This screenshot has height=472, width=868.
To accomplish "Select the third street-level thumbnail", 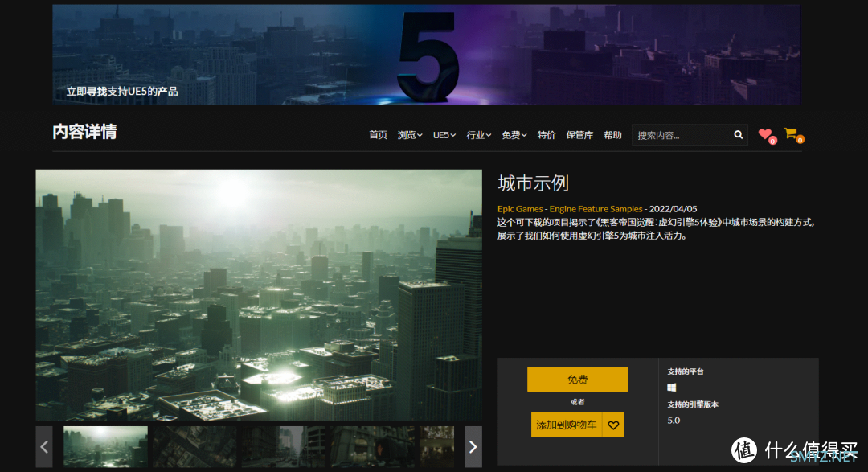I will click(284, 446).
